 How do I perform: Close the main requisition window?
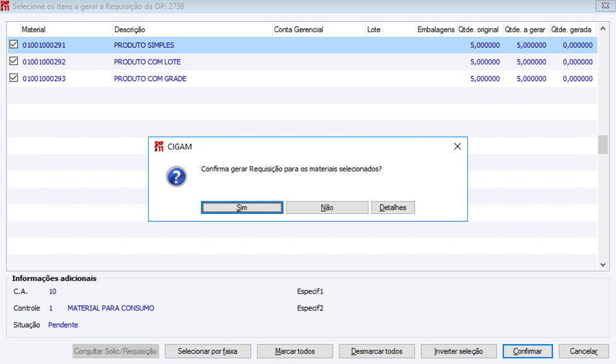(606, 5)
